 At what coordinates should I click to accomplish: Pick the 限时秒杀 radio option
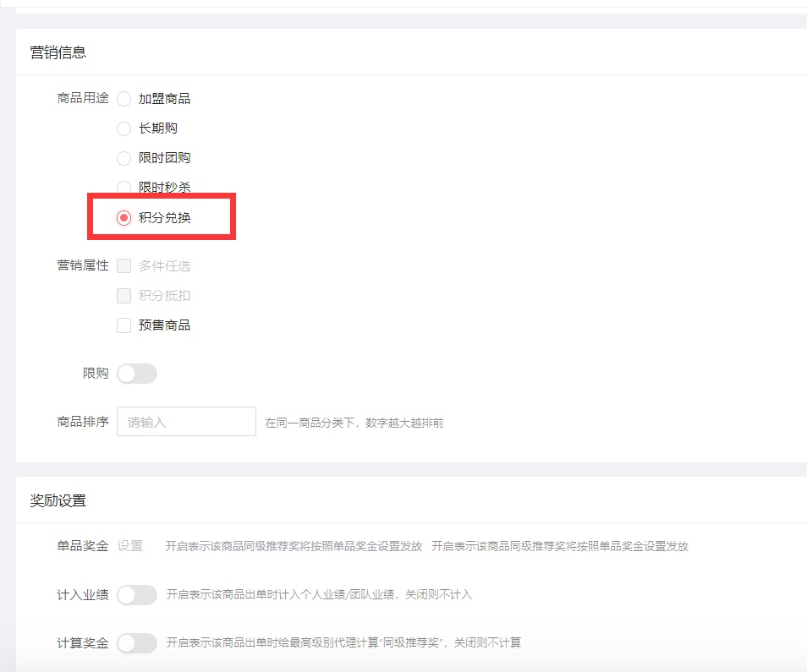[124, 187]
